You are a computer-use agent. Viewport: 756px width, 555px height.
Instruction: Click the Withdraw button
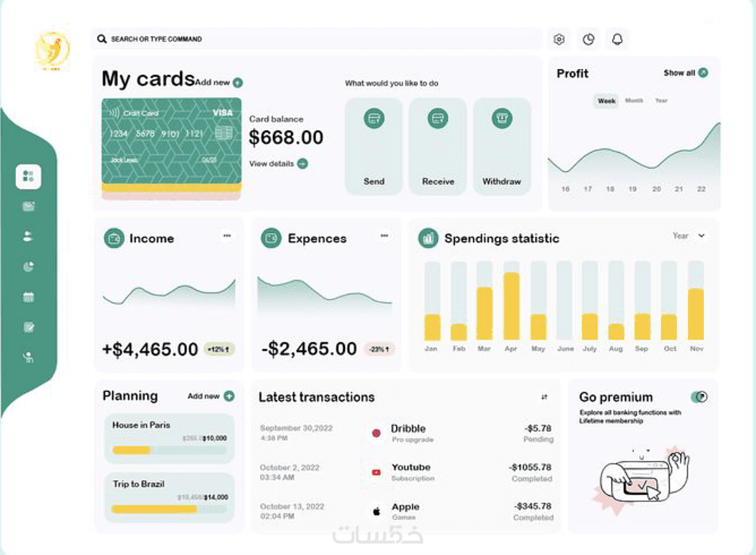tap(502, 146)
